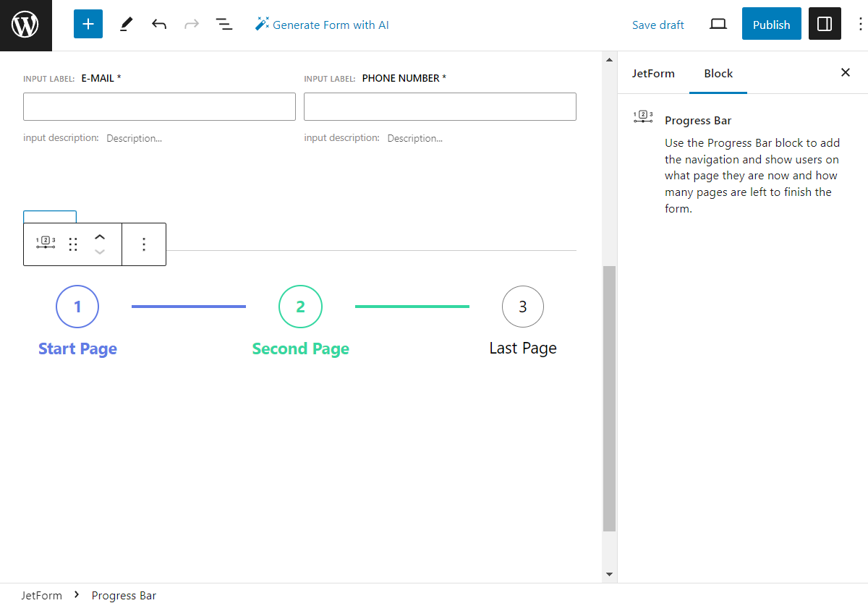Click the editor vertical scrollbar thumb
Image resolution: width=868 pixels, height=603 pixels.
(x=609, y=398)
